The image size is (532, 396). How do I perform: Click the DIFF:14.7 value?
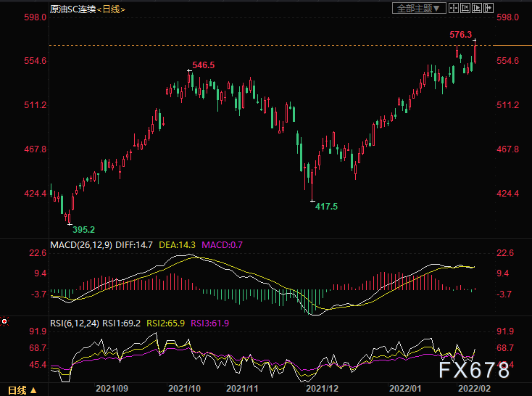134,245
